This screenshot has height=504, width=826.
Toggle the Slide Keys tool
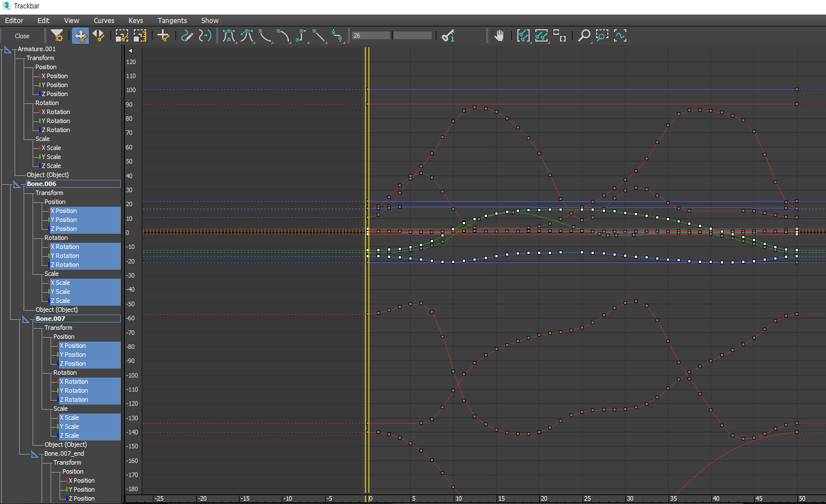tap(98, 36)
